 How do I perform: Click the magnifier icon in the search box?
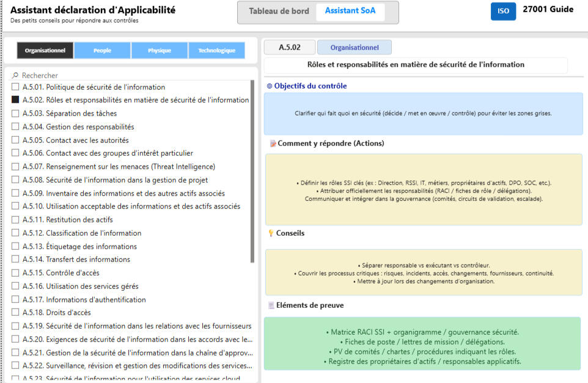pos(15,75)
